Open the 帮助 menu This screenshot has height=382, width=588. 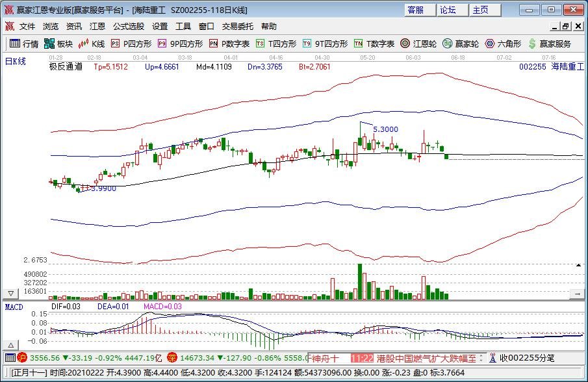269,26
